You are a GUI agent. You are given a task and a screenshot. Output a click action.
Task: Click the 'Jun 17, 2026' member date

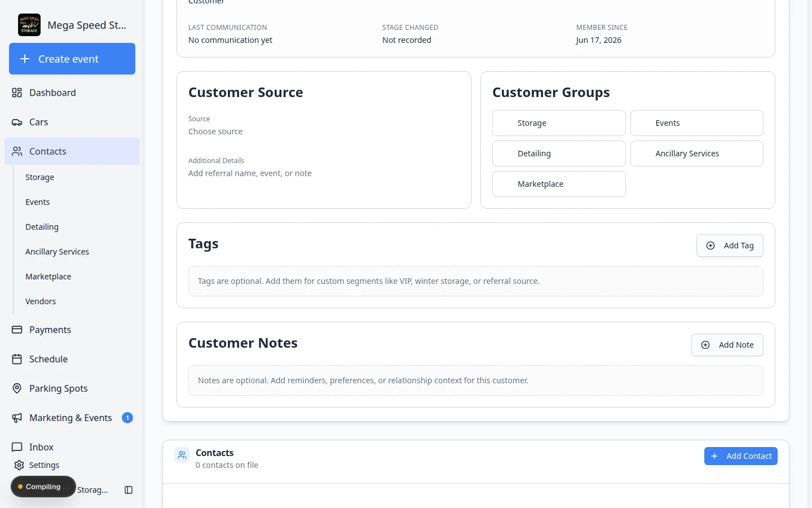coord(599,40)
